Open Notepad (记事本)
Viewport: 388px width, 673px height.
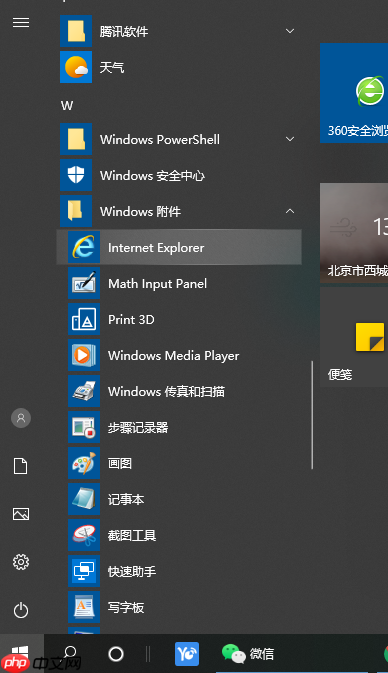coord(179,500)
